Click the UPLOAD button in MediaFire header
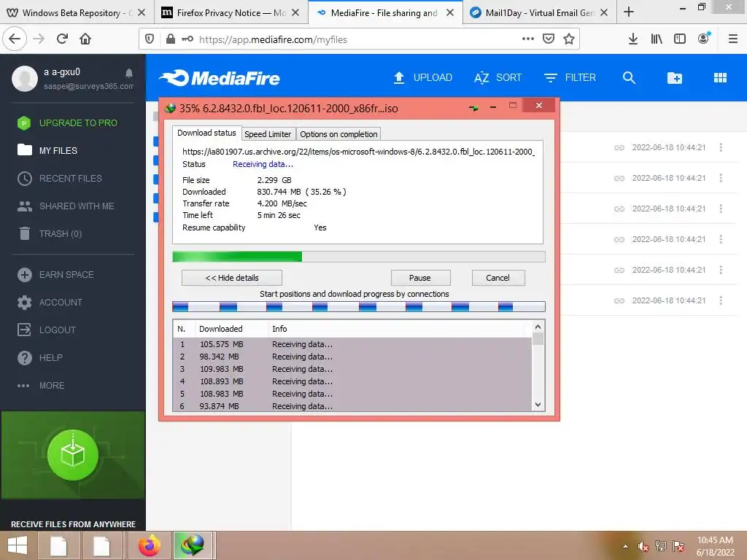The image size is (747, 560). point(423,77)
